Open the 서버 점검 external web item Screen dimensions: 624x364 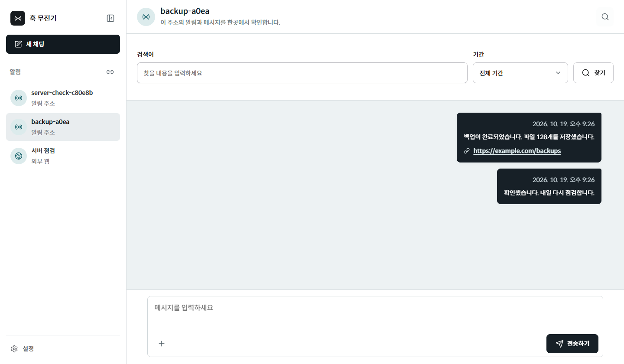coord(63,156)
